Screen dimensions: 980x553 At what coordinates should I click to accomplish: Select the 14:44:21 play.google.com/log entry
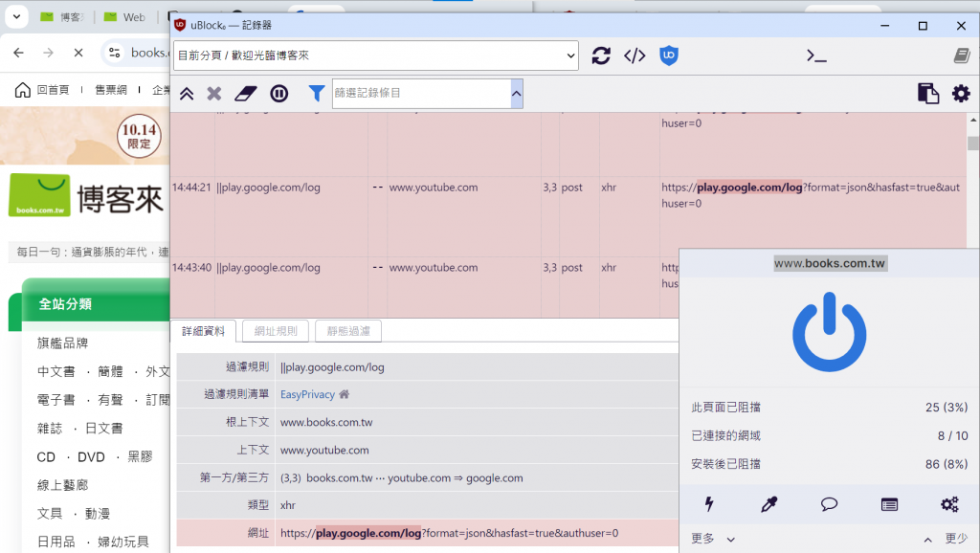(568, 216)
